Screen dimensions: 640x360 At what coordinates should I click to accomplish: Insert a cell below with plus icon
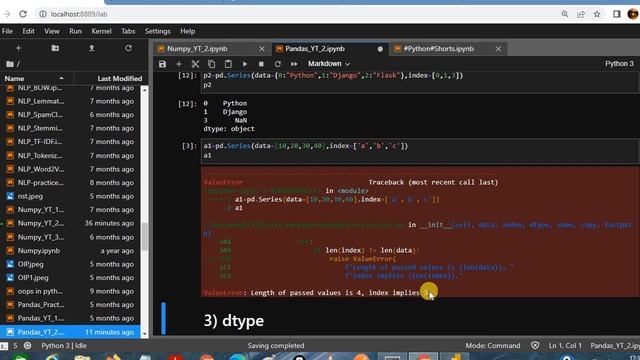click(179, 64)
